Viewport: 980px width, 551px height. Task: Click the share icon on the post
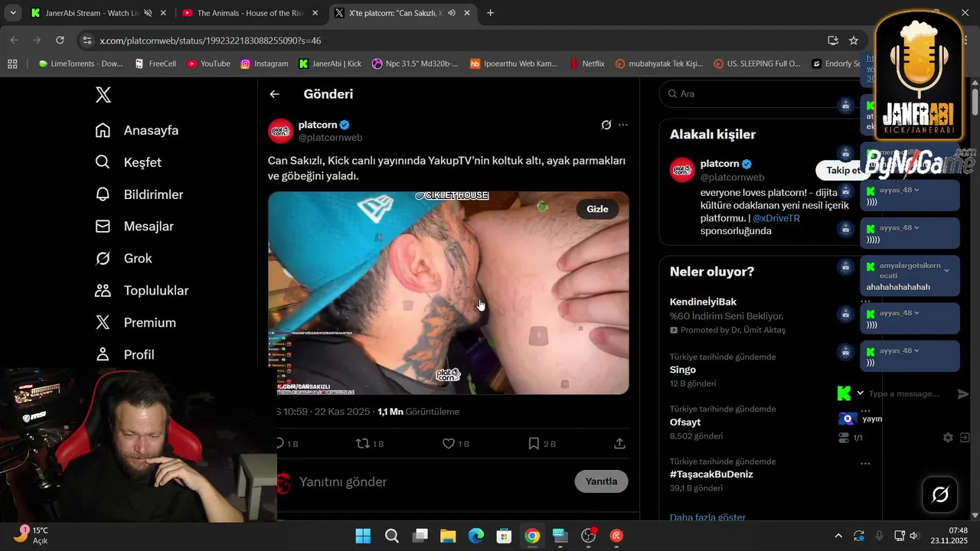[620, 443]
